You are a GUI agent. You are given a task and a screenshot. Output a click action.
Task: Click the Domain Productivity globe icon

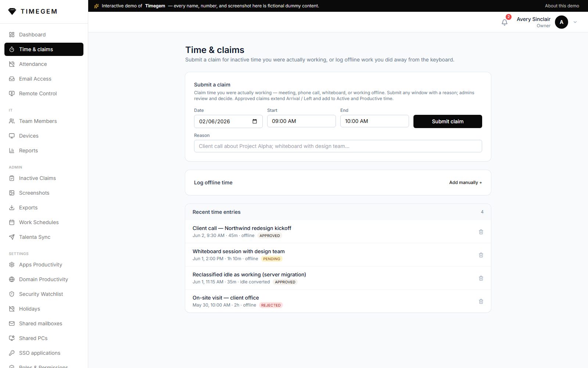[12, 279]
